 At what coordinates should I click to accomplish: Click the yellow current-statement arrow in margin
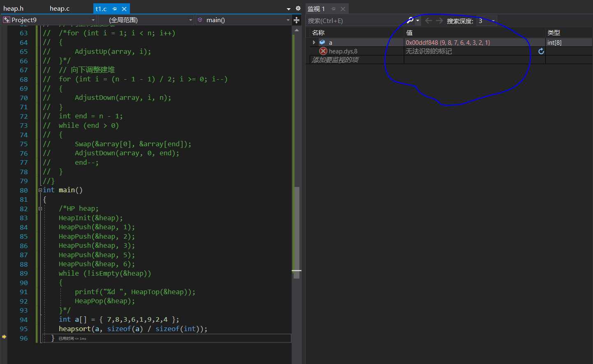(4, 336)
